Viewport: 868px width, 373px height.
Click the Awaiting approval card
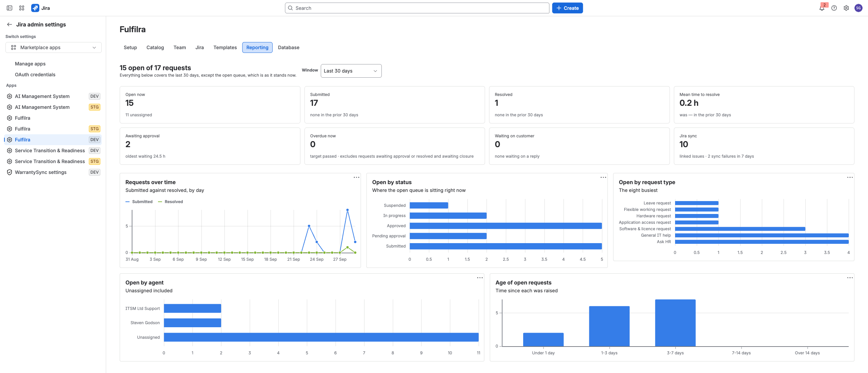[210, 146]
